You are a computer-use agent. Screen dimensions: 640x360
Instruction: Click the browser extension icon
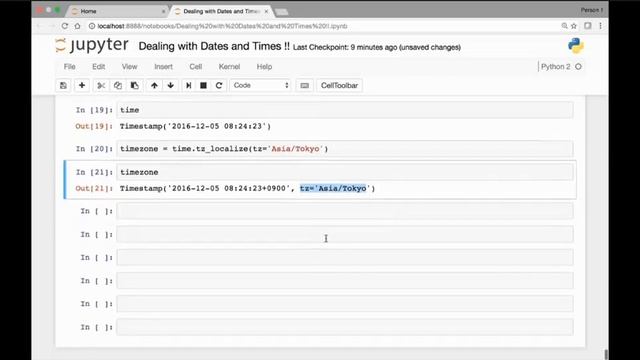coord(588,26)
